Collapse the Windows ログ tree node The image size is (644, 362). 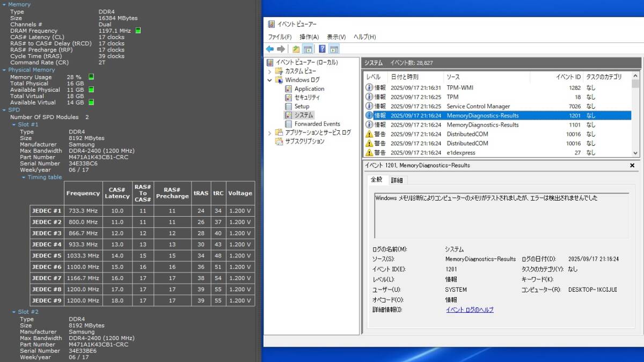pyautogui.click(x=270, y=80)
